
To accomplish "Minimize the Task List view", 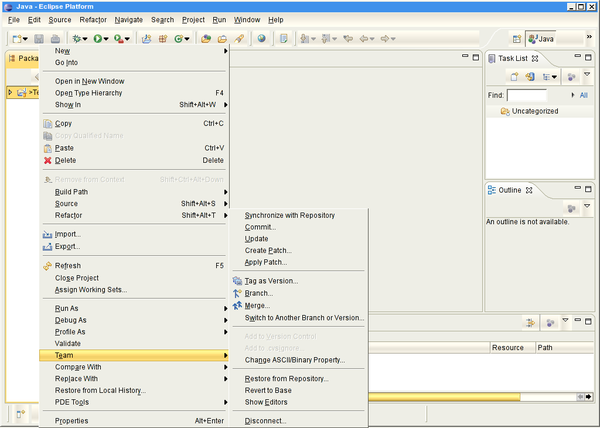I will 578,57.
